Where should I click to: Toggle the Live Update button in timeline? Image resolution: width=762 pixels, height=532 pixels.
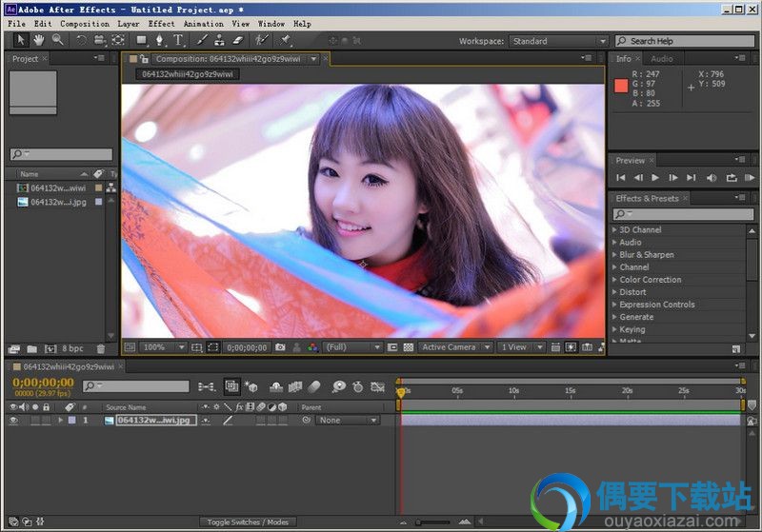tap(232, 386)
